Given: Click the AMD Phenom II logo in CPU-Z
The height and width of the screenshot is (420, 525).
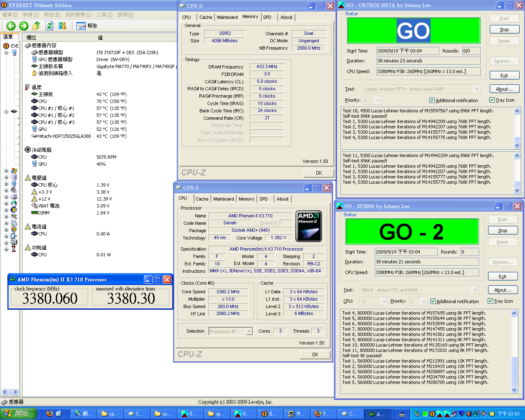Looking at the screenshot, I should 308,226.
